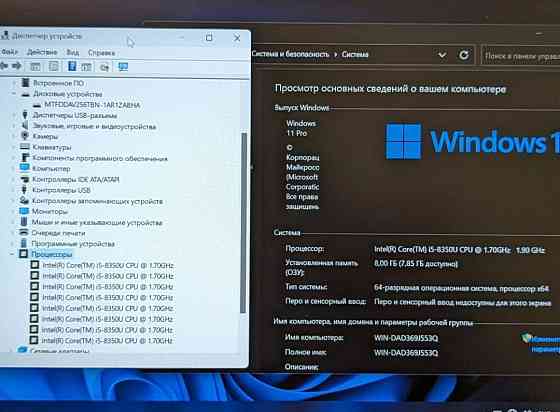Viewport: 560px width, 412px height.
Task: Select the Мониторы display icon
Action: (x=24, y=211)
